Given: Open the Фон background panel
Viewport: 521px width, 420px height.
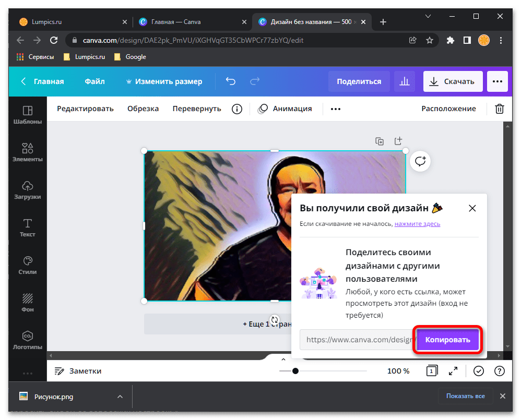Looking at the screenshot, I should [28, 303].
